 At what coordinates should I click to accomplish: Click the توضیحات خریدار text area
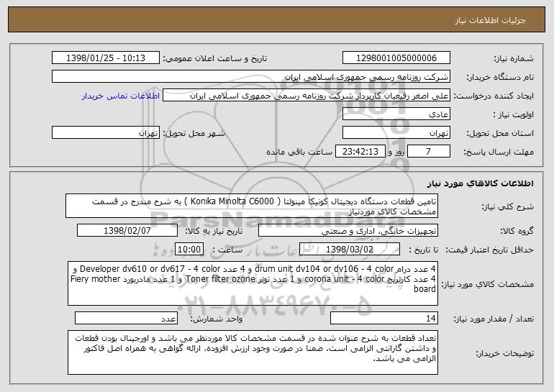(x=253, y=352)
